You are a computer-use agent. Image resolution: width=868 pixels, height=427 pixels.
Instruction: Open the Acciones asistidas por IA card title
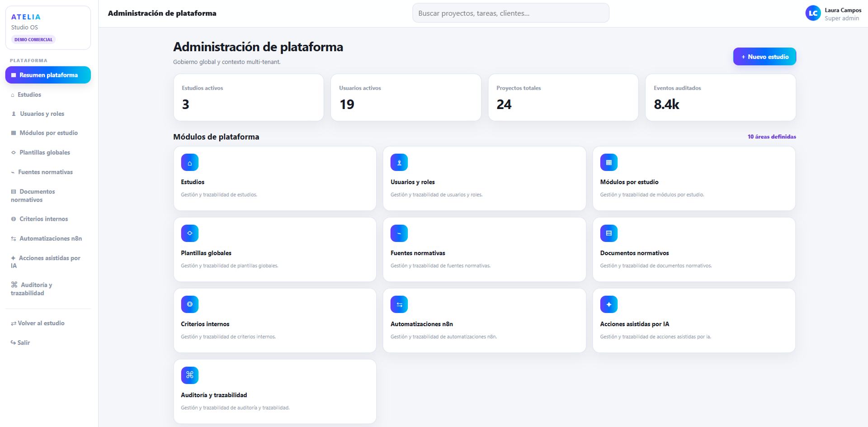click(x=634, y=324)
